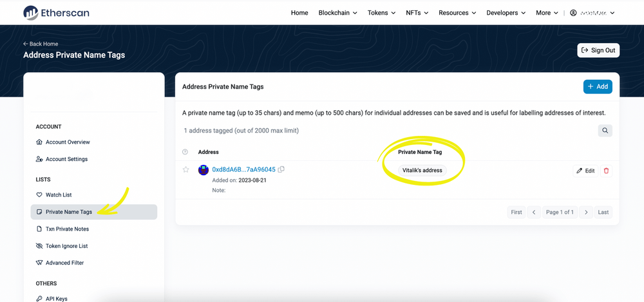Star the 0xd8dA6B...7aA96045 address
Image resolution: width=644 pixels, height=302 pixels.
[x=185, y=170]
